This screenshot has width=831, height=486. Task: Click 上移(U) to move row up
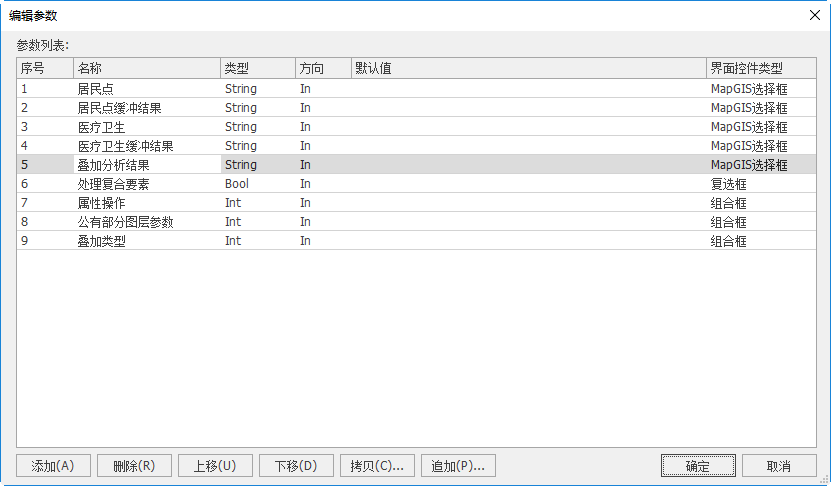(x=215, y=466)
